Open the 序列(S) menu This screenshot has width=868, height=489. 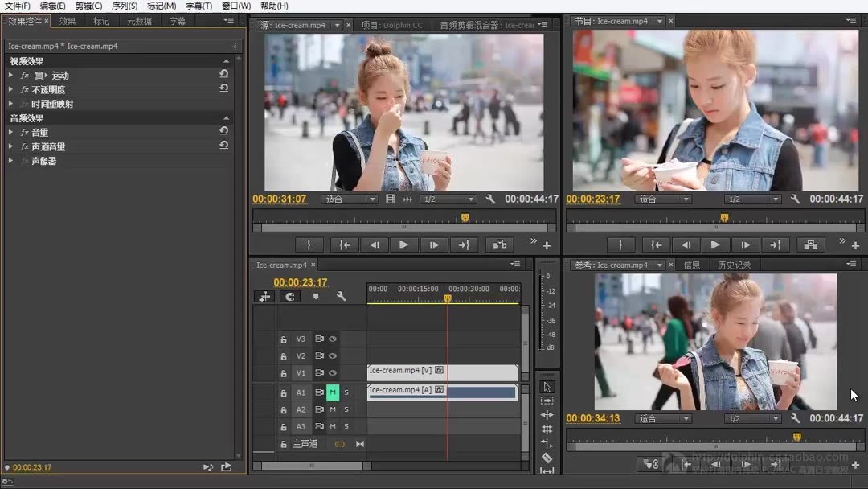click(125, 6)
